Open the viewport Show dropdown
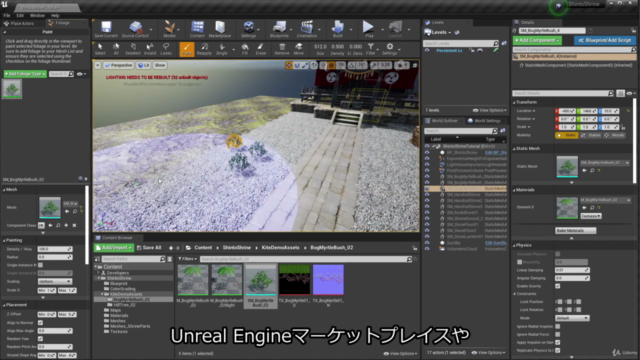Image resolution: width=640 pixels, height=360 pixels. [x=160, y=65]
